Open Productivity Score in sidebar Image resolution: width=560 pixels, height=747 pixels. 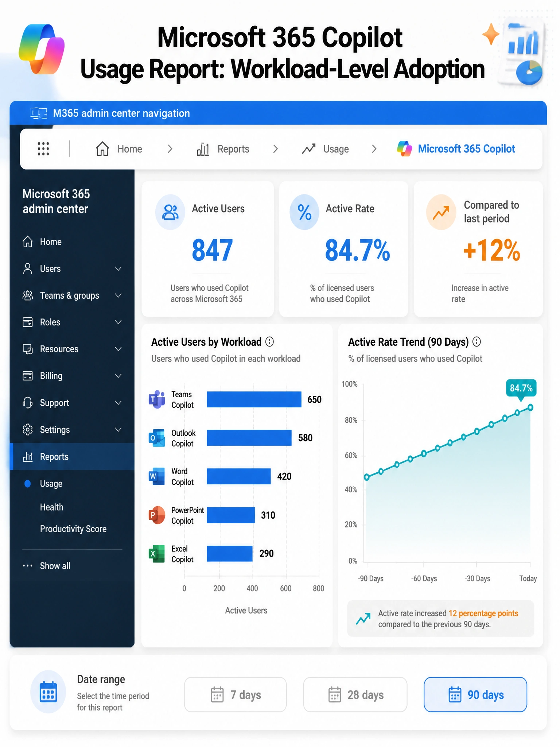pos(73,529)
